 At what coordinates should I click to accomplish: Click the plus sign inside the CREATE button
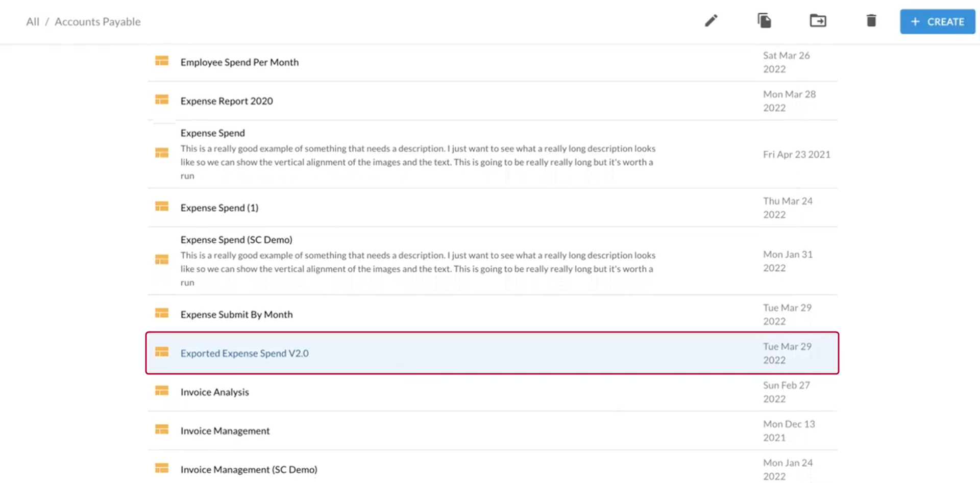(914, 21)
